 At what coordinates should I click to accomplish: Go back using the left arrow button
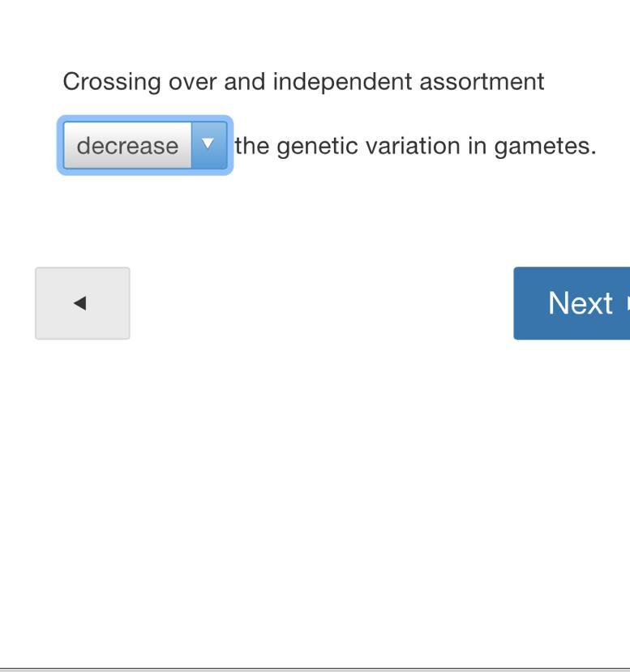point(82,303)
